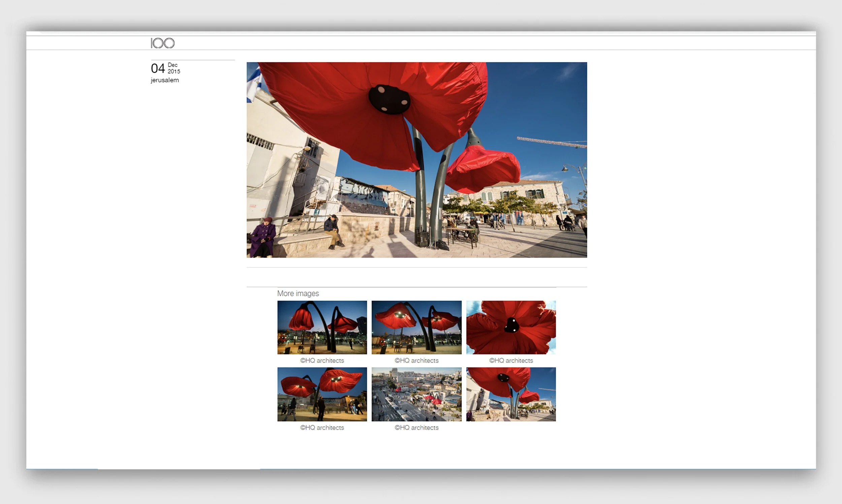Click HQ architects caption under pedestrians thumbnail
842x504 pixels.
pyautogui.click(x=322, y=428)
